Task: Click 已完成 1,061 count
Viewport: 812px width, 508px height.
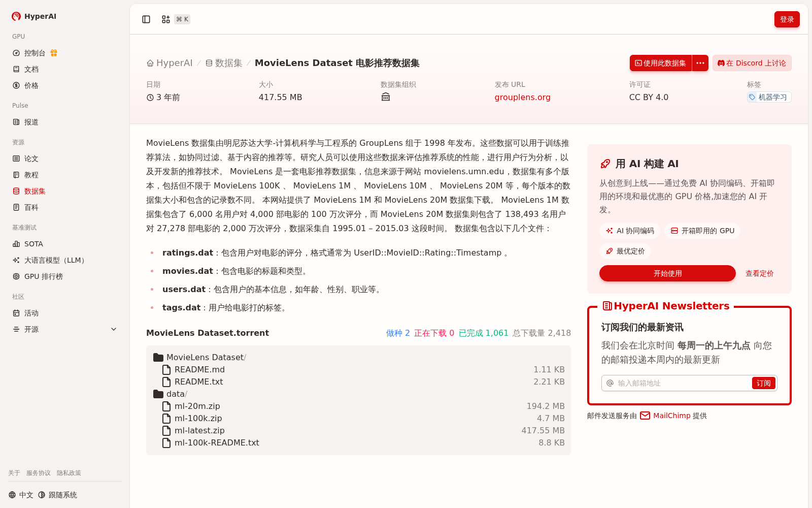Action: click(x=484, y=333)
